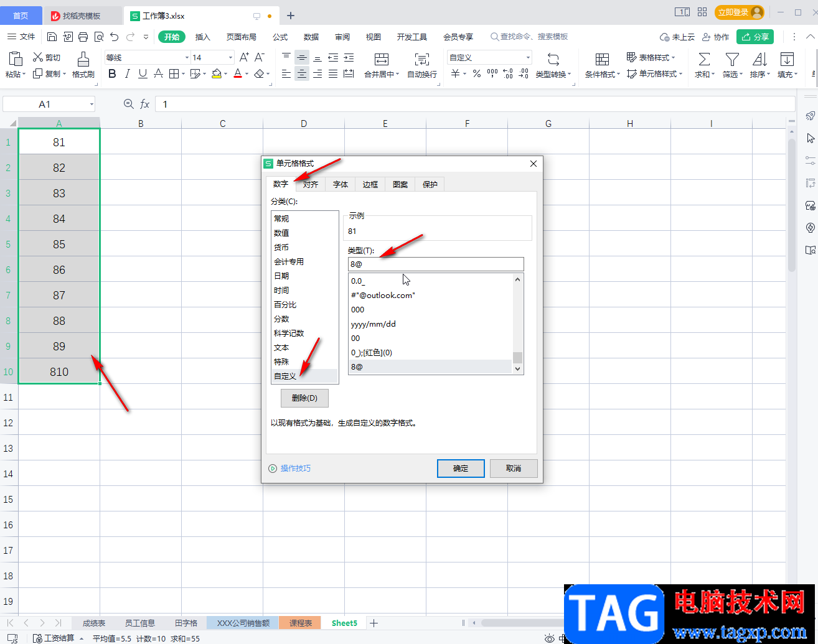
Task: Click the eraser clear-format icon
Action: tap(259, 74)
